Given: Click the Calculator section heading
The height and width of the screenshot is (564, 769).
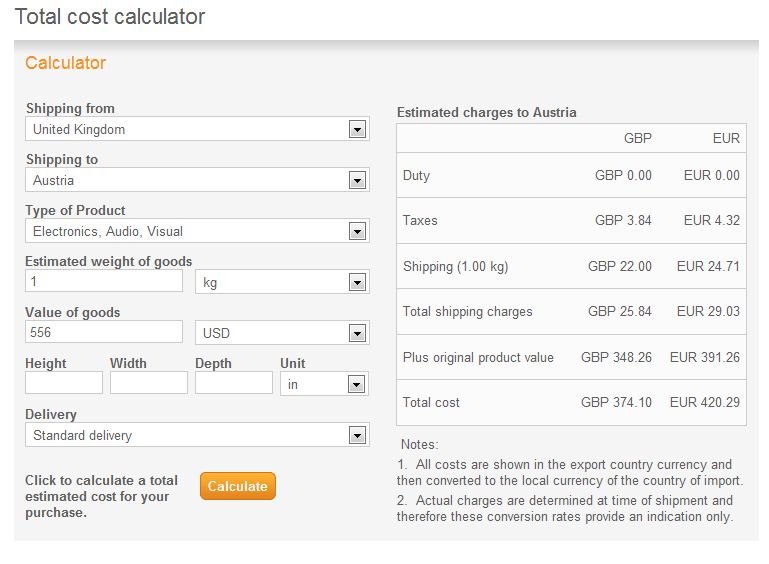Looking at the screenshot, I should (x=66, y=63).
